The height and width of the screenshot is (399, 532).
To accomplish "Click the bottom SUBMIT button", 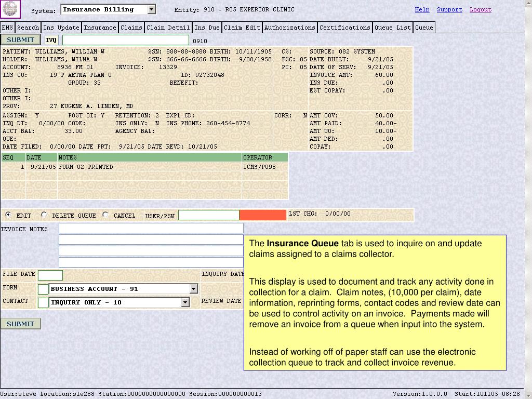I will pos(20,324).
